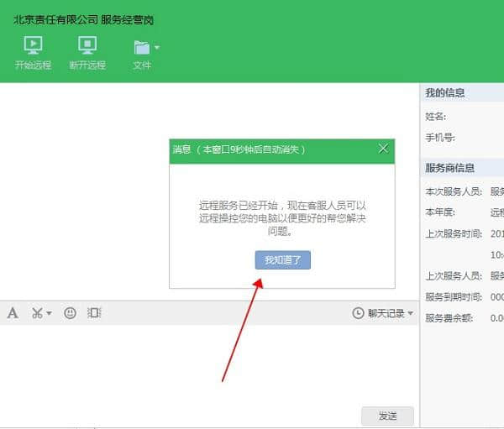Click the 手机号: label
Image resolution: width=504 pixels, height=429 pixels.
(440, 138)
